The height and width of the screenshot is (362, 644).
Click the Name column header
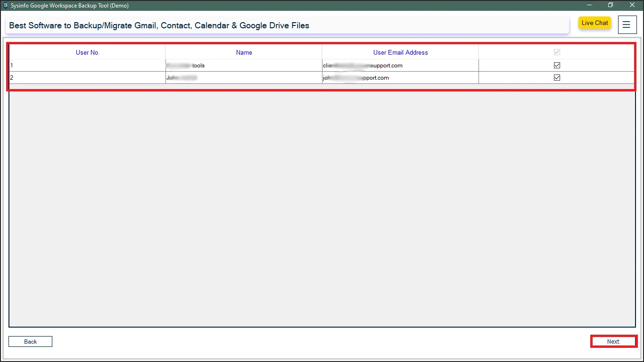point(244,52)
